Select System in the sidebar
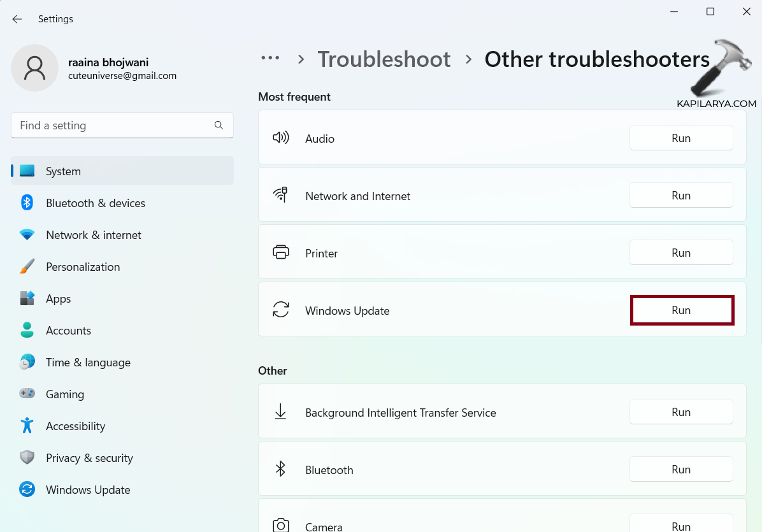762x532 pixels. click(x=63, y=171)
